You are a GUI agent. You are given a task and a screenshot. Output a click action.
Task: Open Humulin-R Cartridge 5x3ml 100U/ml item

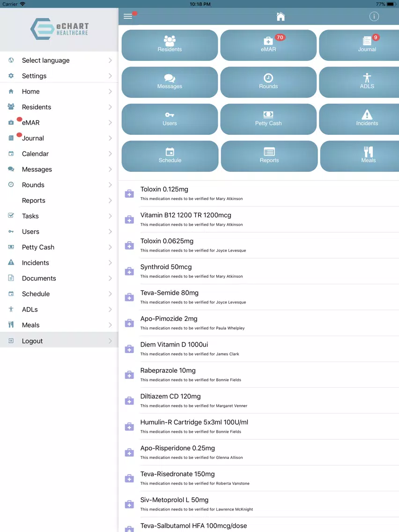(x=259, y=427)
